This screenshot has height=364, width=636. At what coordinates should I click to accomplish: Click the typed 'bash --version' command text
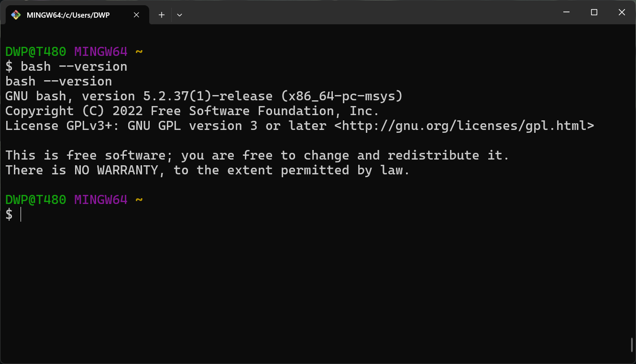(74, 66)
